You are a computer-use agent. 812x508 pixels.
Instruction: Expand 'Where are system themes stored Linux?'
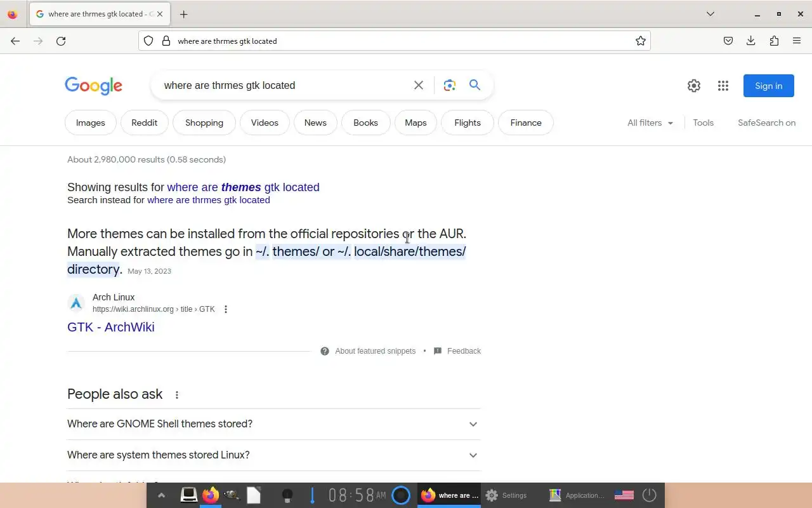coord(274,455)
